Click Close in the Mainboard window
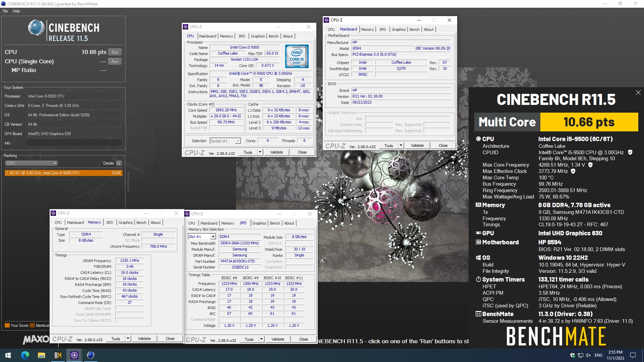644x362 pixels. coord(443,145)
